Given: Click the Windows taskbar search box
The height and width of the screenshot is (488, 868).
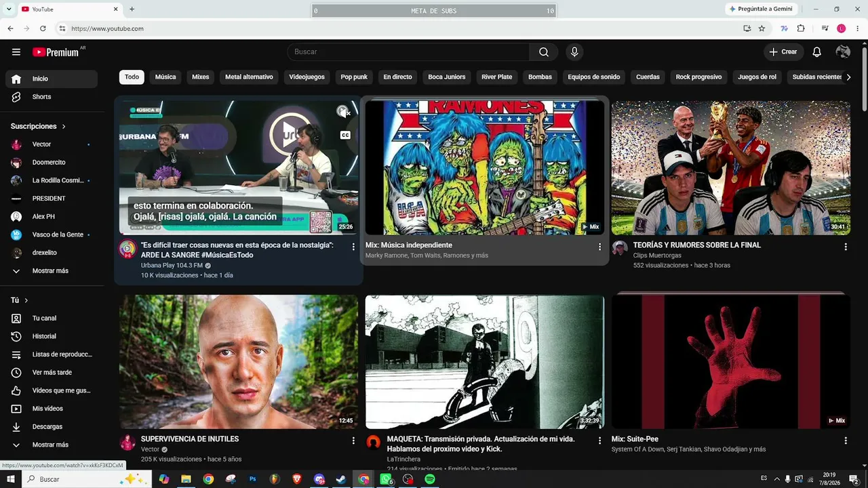Looking at the screenshot, I should (x=86, y=479).
